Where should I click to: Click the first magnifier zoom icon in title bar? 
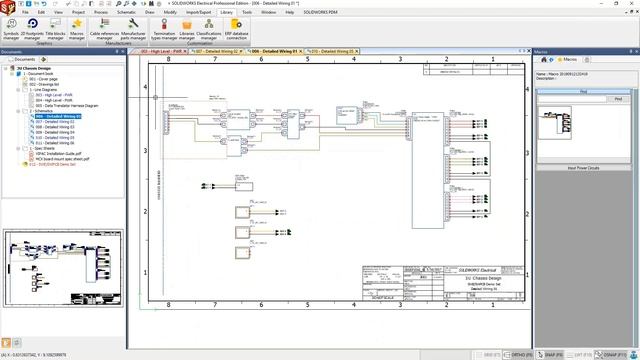pyautogui.click(x=118, y=4)
